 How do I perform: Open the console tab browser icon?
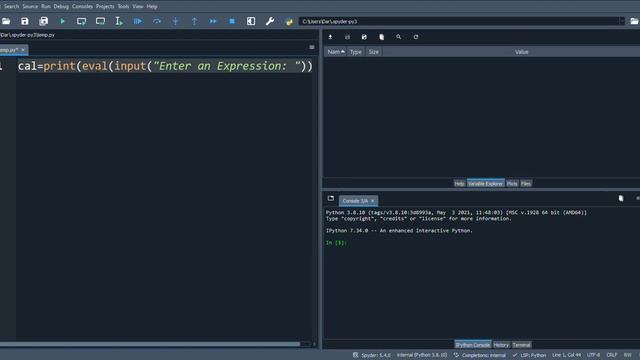(x=331, y=198)
